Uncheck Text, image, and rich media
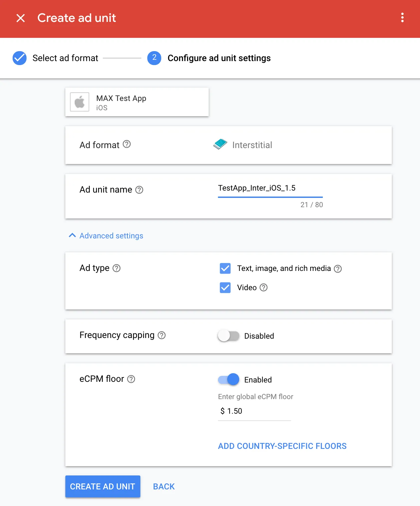This screenshot has width=420, height=506. pos(225,268)
